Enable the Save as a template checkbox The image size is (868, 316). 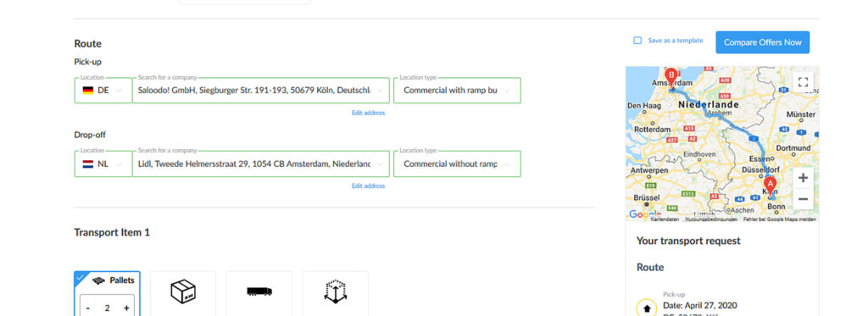tap(637, 41)
